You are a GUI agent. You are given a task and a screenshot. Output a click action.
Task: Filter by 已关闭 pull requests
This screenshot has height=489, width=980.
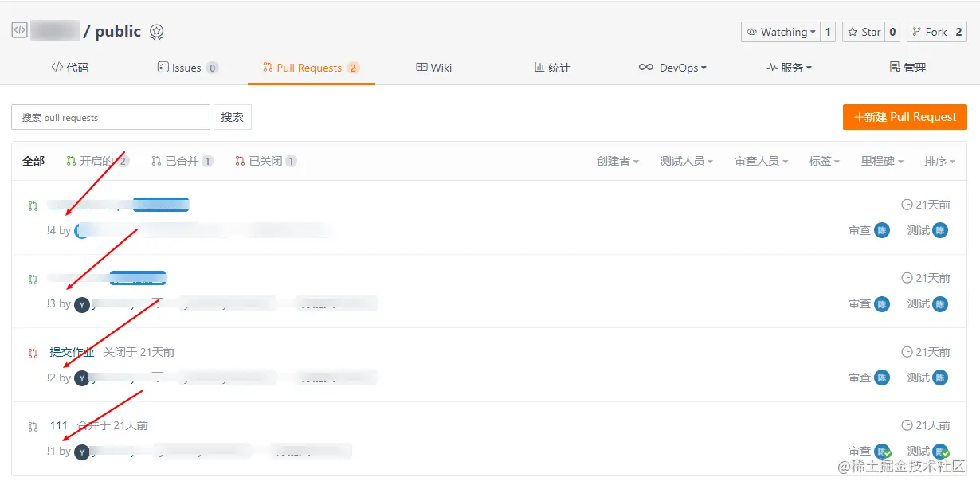[x=266, y=161]
